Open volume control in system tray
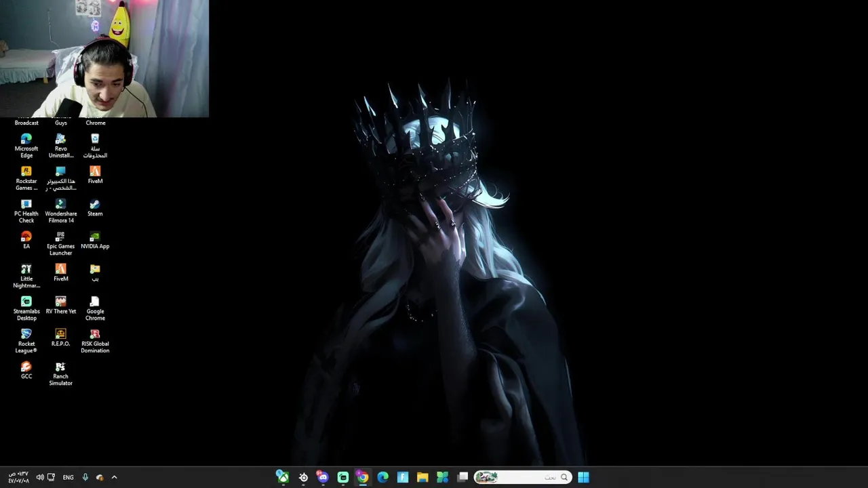Screen dimensions: 868x488 (39, 477)
